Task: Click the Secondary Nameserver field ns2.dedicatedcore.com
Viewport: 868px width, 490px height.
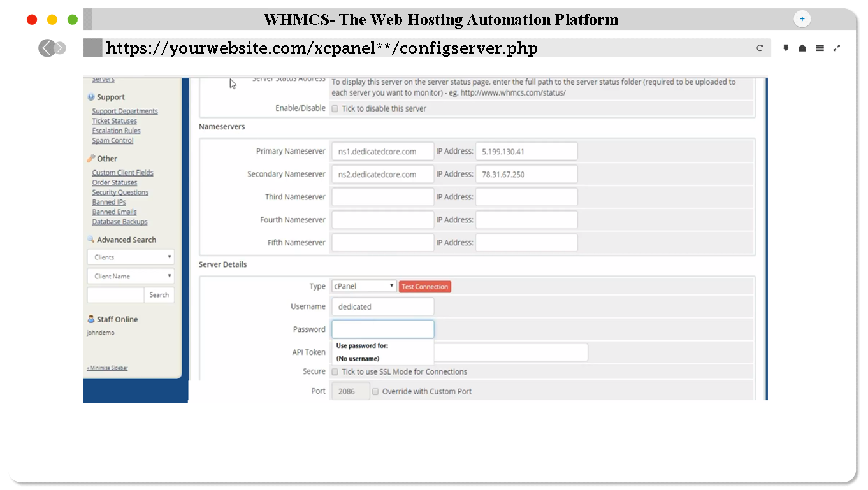Action: [382, 174]
